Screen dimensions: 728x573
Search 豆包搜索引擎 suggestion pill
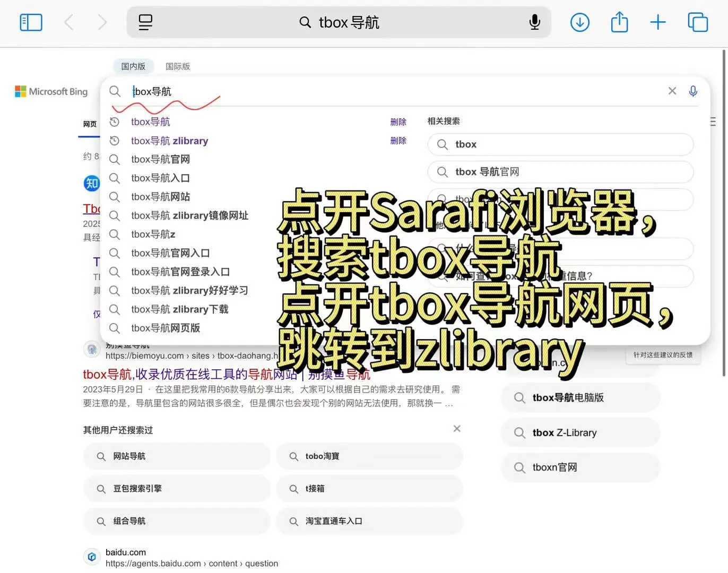pos(177,489)
